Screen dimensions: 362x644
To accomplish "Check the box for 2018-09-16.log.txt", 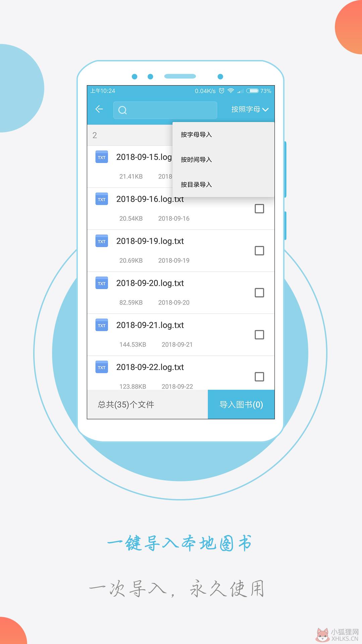I will pos(259,209).
